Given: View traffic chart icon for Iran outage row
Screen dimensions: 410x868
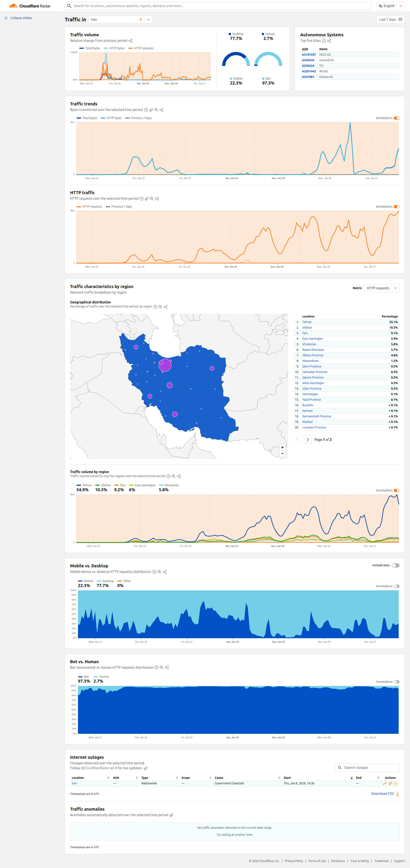Looking at the screenshot, I should (x=385, y=784).
